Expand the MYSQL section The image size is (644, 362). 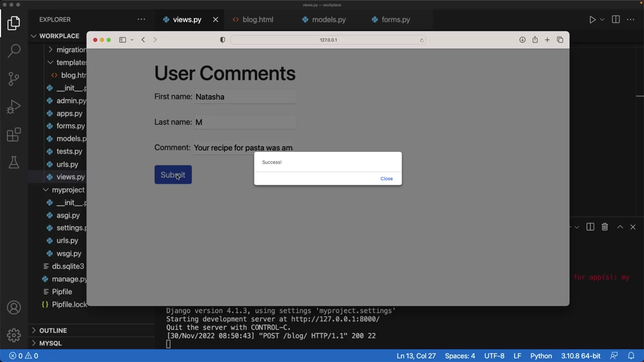(50, 343)
